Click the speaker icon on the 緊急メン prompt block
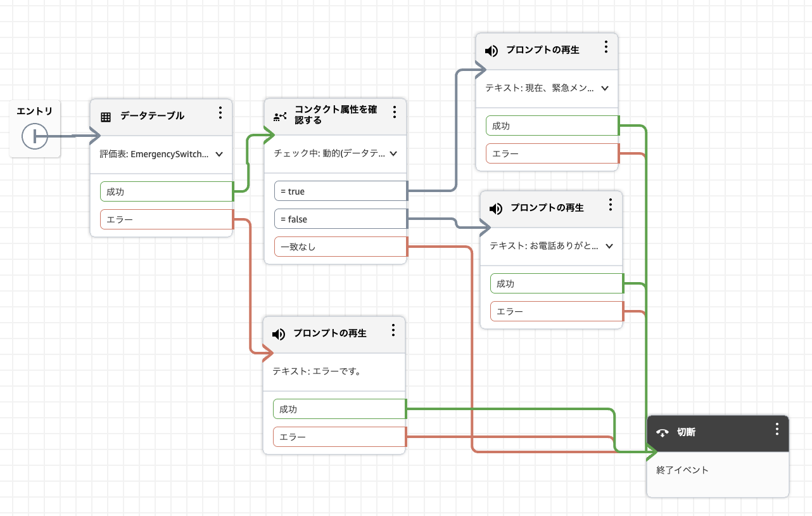 (x=490, y=51)
